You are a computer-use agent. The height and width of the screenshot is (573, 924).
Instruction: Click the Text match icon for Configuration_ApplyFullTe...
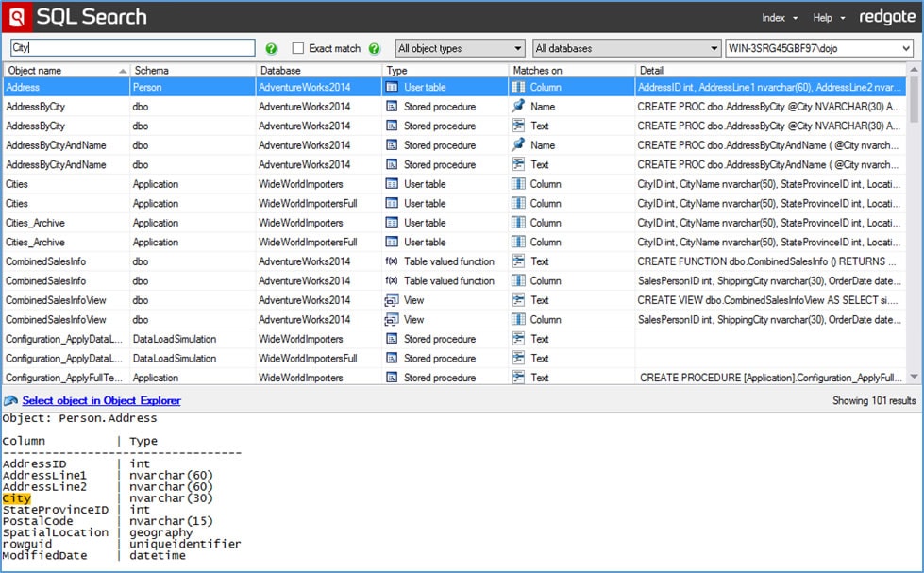point(518,378)
